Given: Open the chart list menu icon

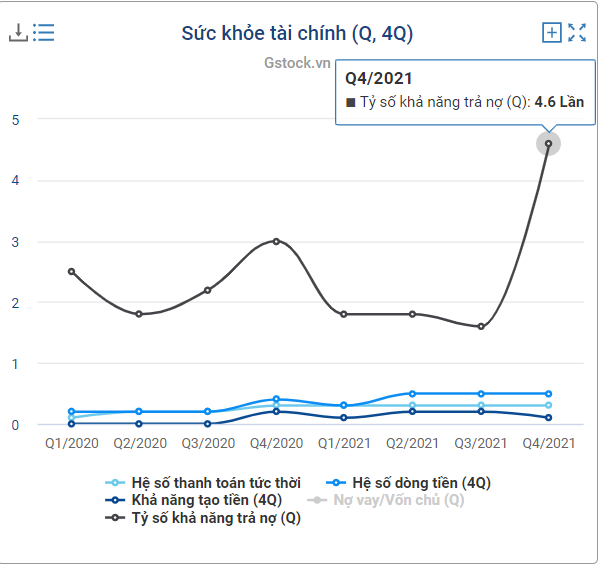Looking at the screenshot, I should coord(43,32).
